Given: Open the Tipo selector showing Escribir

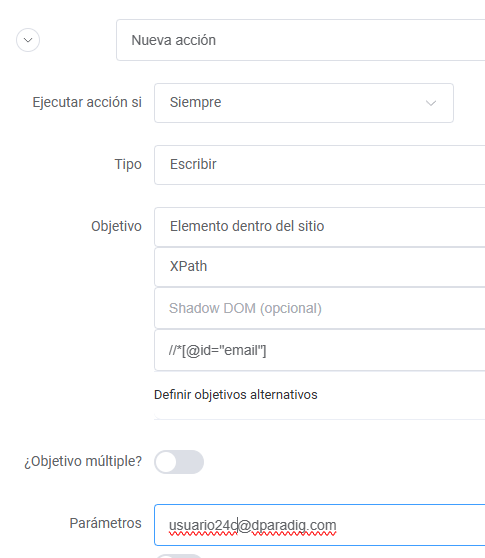Looking at the screenshot, I should (x=320, y=164).
